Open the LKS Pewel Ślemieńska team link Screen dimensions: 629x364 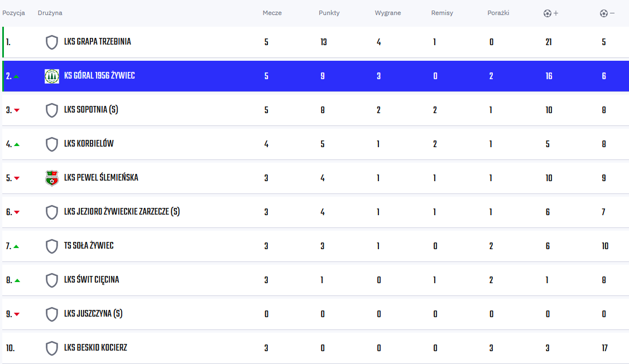[101, 177]
